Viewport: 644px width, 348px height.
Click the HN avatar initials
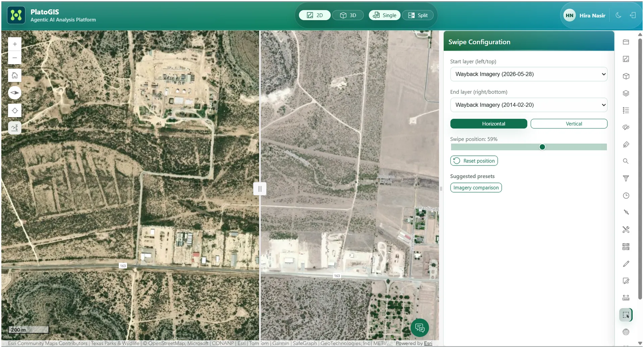point(569,15)
